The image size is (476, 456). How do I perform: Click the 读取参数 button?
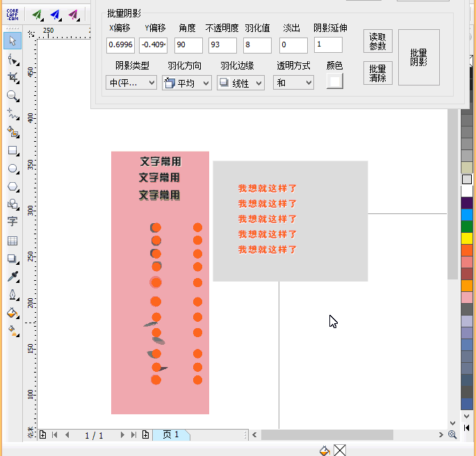[x=377, y=41]
